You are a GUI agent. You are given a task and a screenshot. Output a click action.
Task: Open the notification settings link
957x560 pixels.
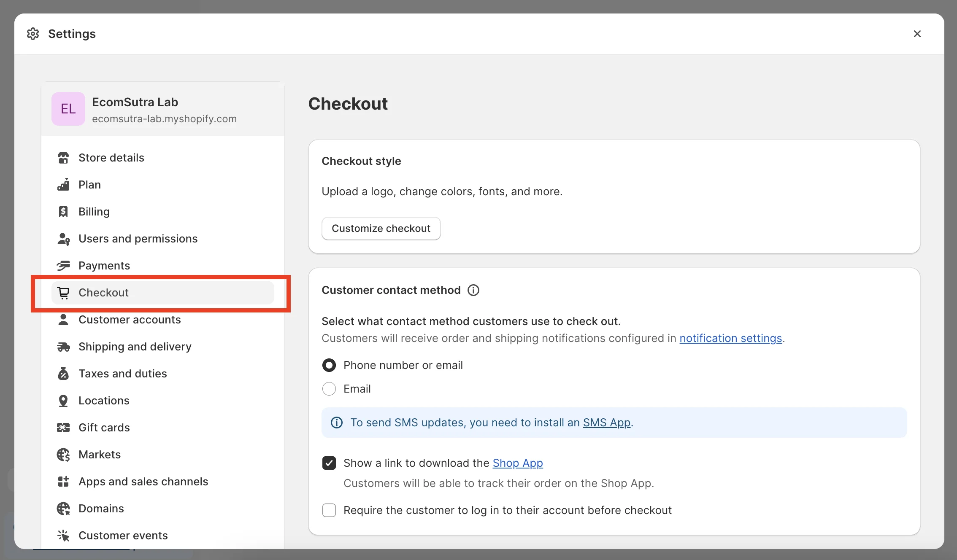730,338
